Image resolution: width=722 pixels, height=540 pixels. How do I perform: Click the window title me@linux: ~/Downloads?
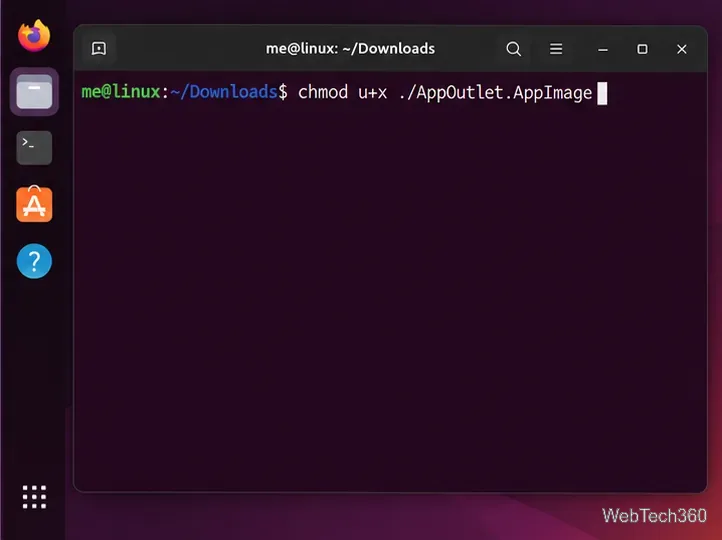pos(350,48)
